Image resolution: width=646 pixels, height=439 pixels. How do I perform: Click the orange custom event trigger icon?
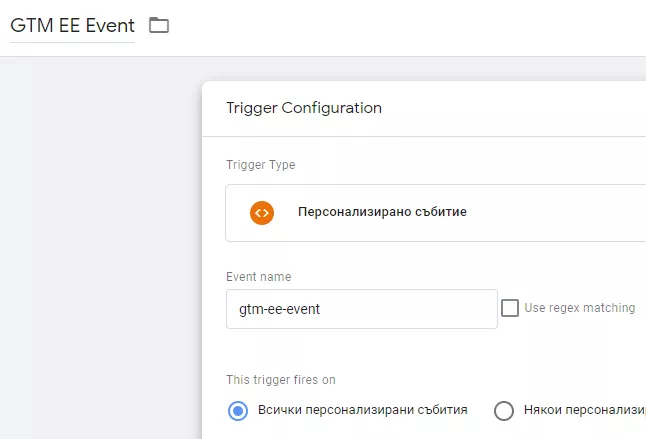pyautogui.click(x=262, y=213)
